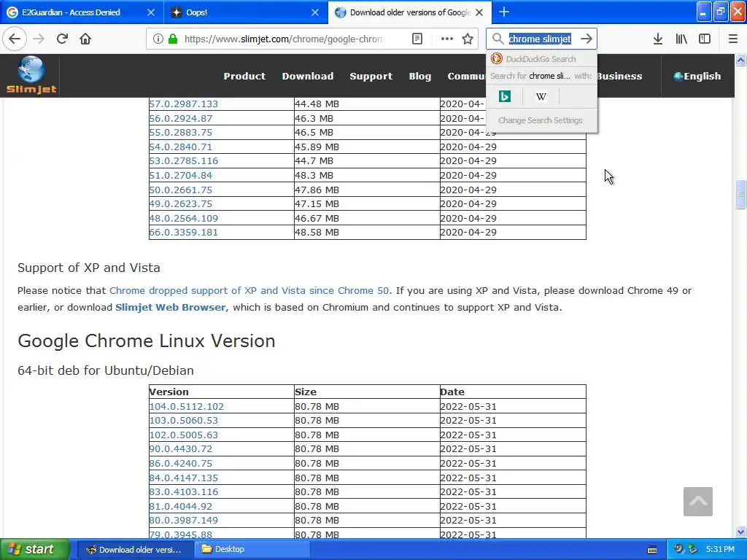Reload the current page
The height and width of the screenshot is (560, 747).
coord(62,39)
